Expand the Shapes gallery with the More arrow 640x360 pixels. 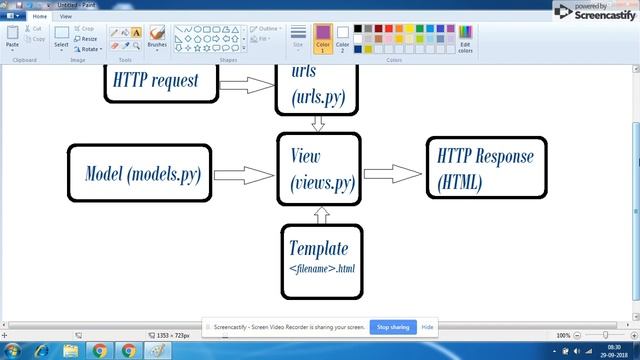[244, 49]
